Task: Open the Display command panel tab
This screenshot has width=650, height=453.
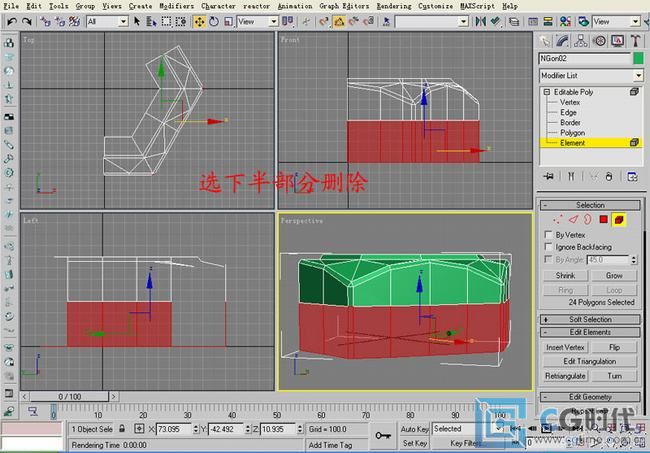Action: 617,41
